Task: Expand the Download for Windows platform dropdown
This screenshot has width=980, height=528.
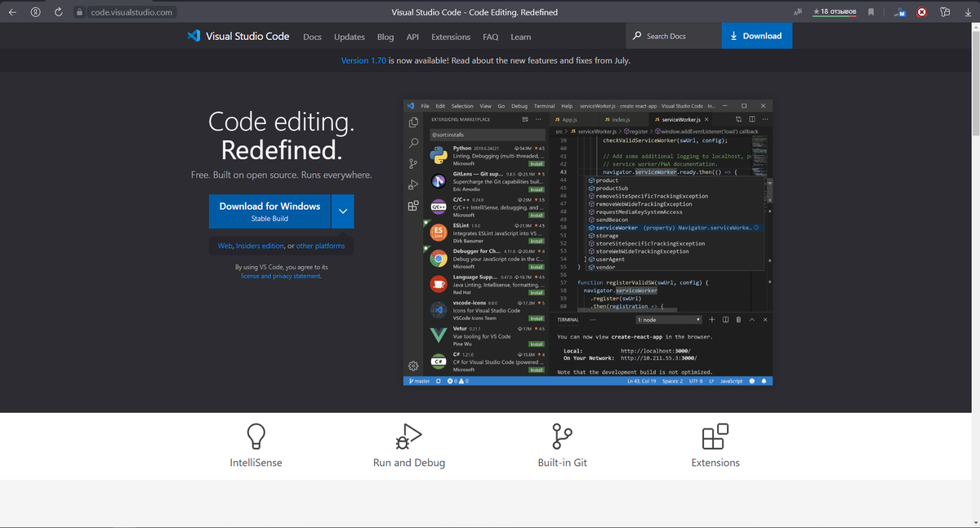Action: pyautogui.click(x=343, y=211)
